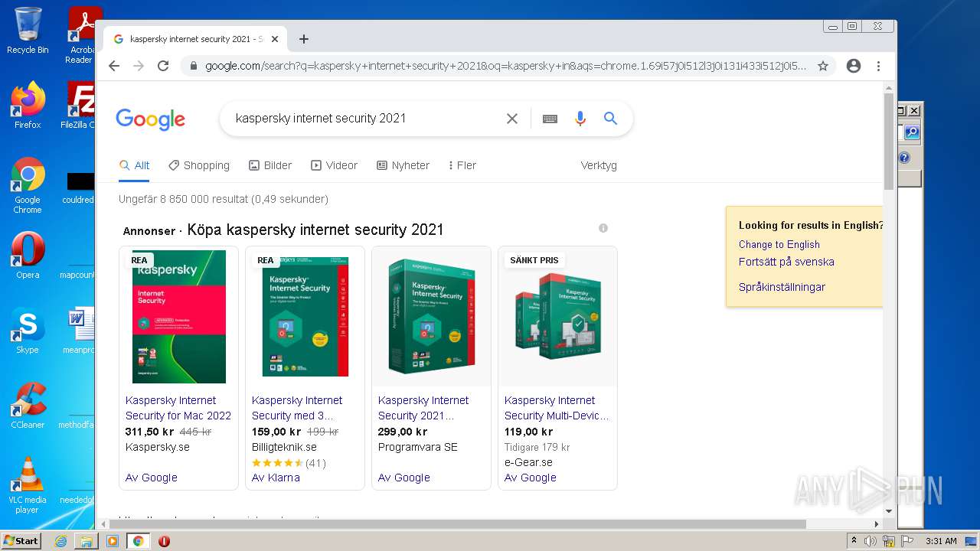Open CCleaner desktop shortcut
This screenshot has width=980, height=551.
[x=28, y=406]
